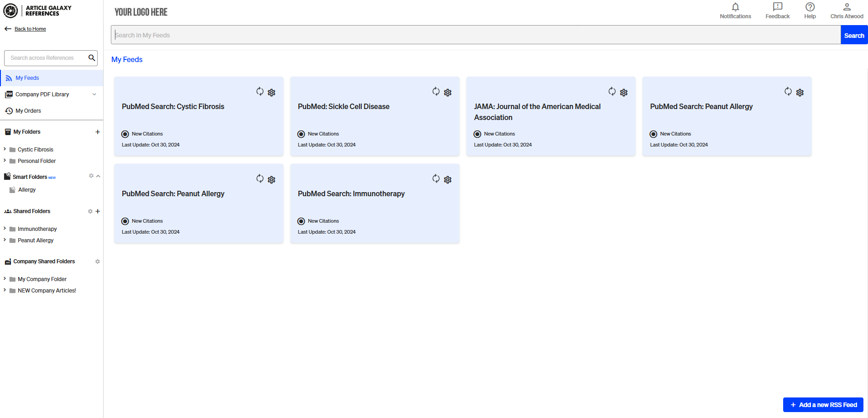Refresh the PubMed Search: Immunotherapy feed

tap(436, 179)
